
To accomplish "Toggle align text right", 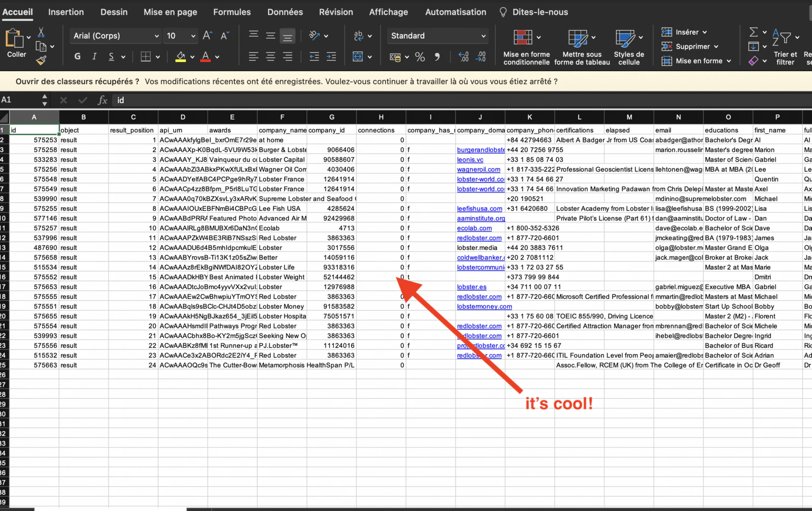I will [x=288, y=56].
